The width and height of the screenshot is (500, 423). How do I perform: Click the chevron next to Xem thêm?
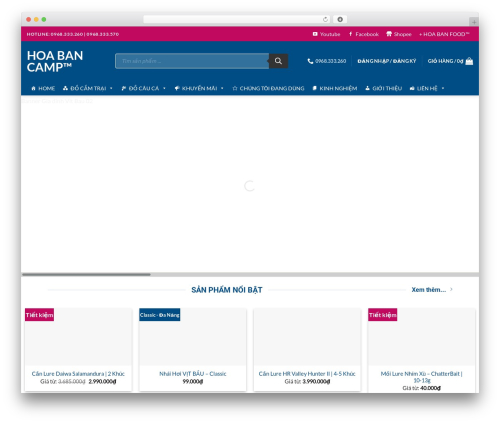click(451, 289)
